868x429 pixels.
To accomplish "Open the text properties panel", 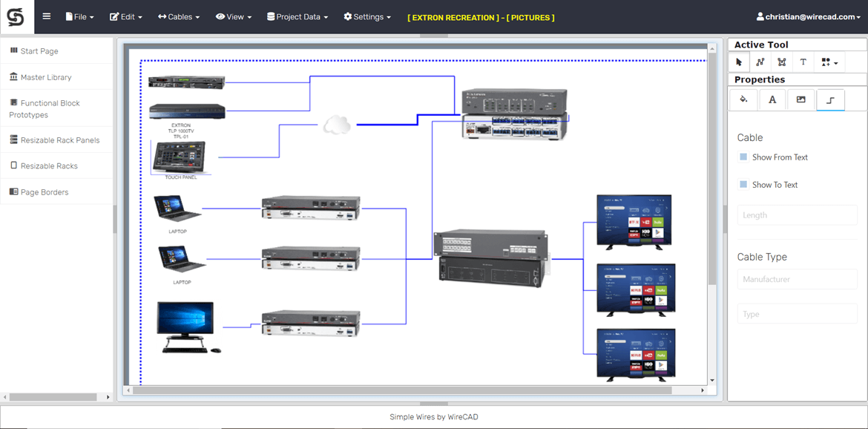I will coord(772,99).
